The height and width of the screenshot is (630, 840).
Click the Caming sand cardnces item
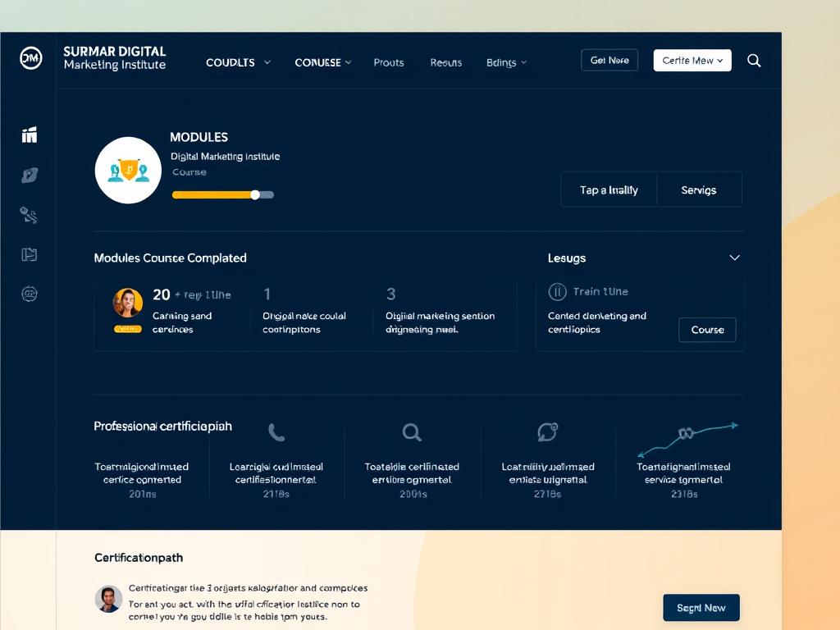181,322
